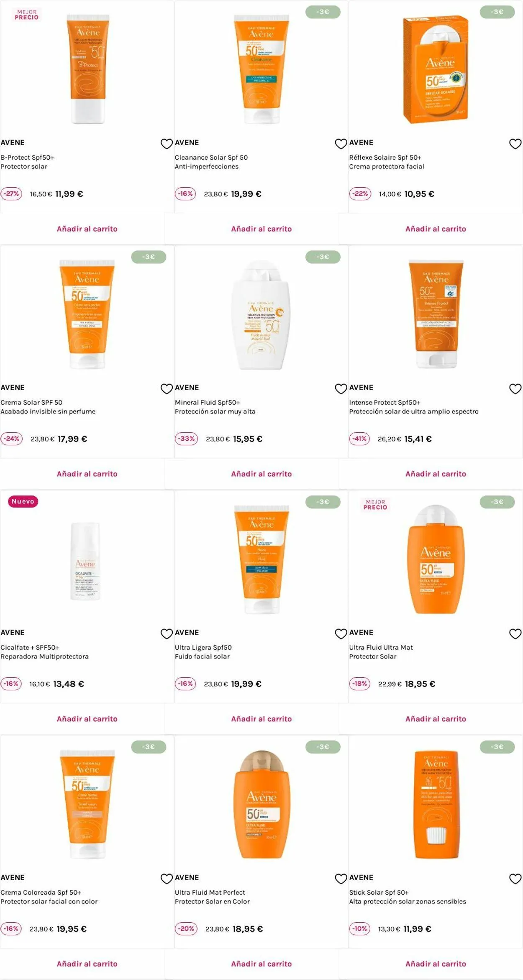523x980 pixels.
Task: Tap the heart beside Cicalfate + SPF50+
Action: pos(167,634)
